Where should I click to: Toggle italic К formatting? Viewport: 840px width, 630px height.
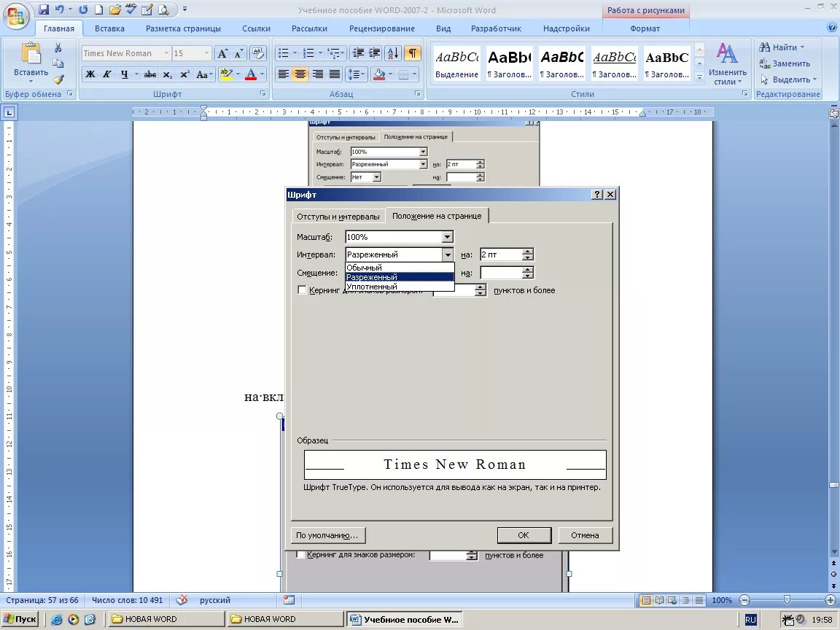pos(107,74)
